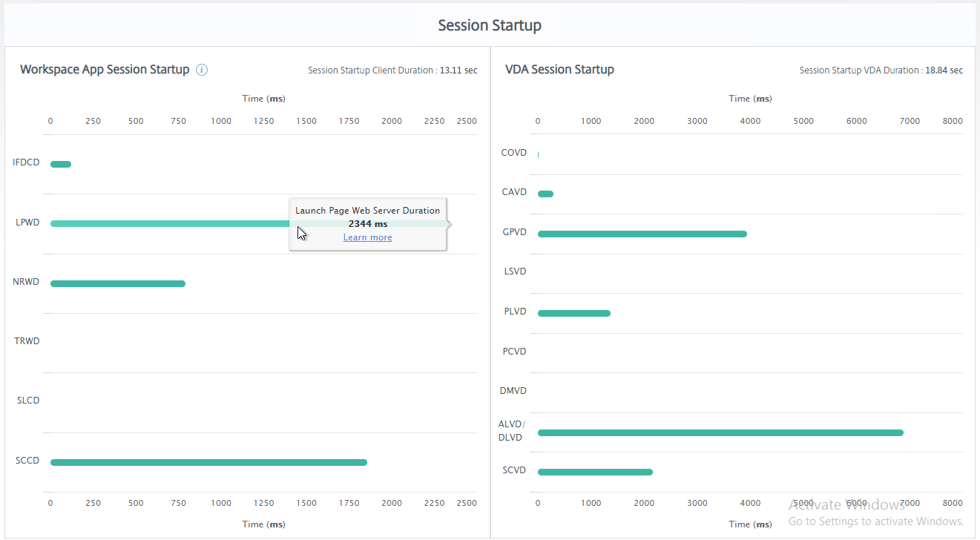980x540 pixels.
Task: Click the SCCD row label
Action: coord(27,461)
